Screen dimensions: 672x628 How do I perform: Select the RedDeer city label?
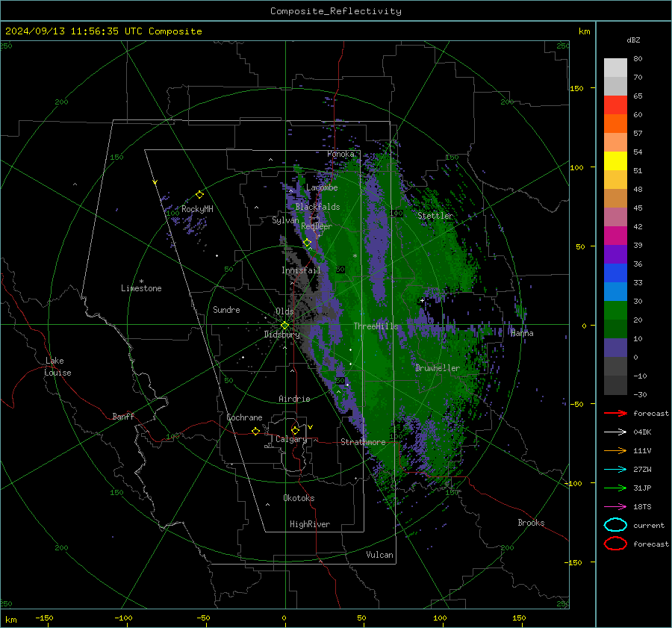[317, 226]
